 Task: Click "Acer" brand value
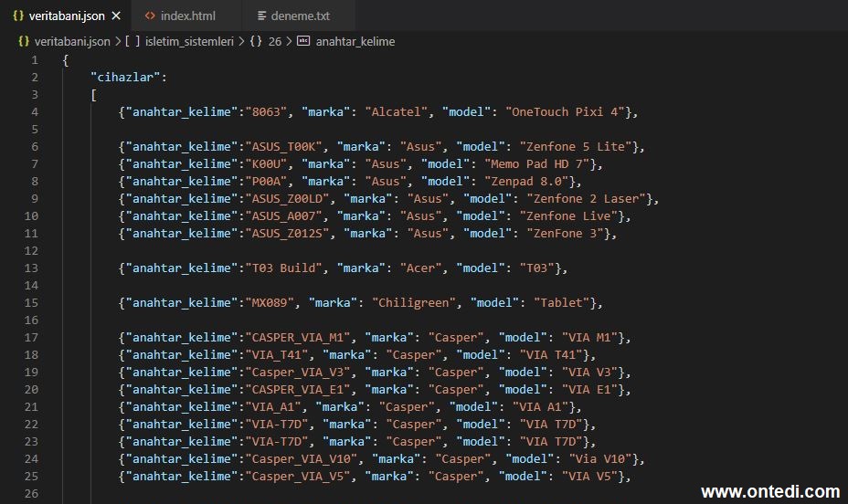point(420,268)
